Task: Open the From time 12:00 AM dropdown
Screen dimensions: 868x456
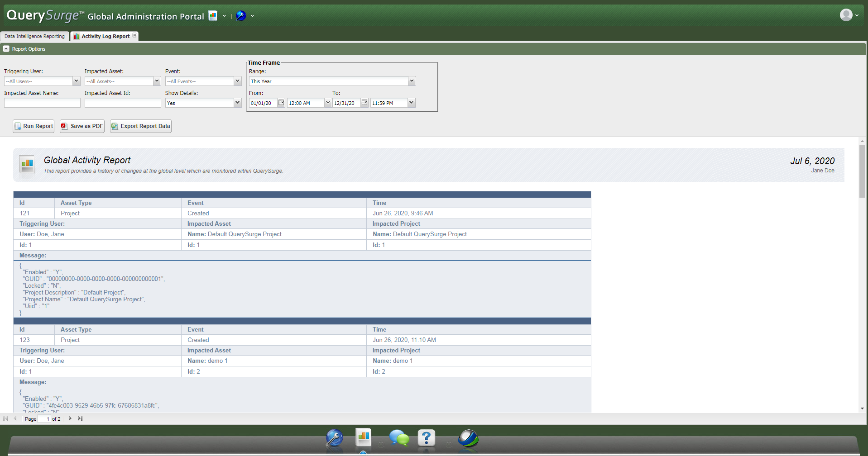Action: (x=328, y=103)
